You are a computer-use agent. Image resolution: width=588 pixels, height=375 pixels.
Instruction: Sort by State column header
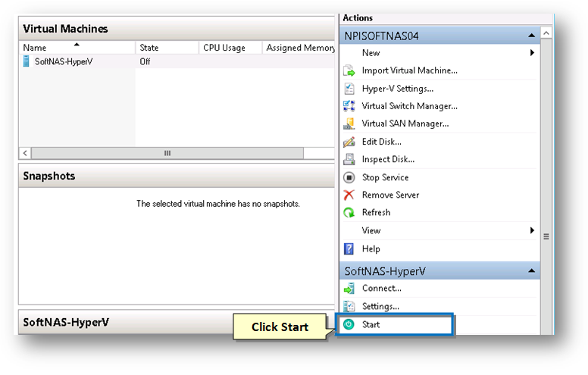(x=167, y=48)
